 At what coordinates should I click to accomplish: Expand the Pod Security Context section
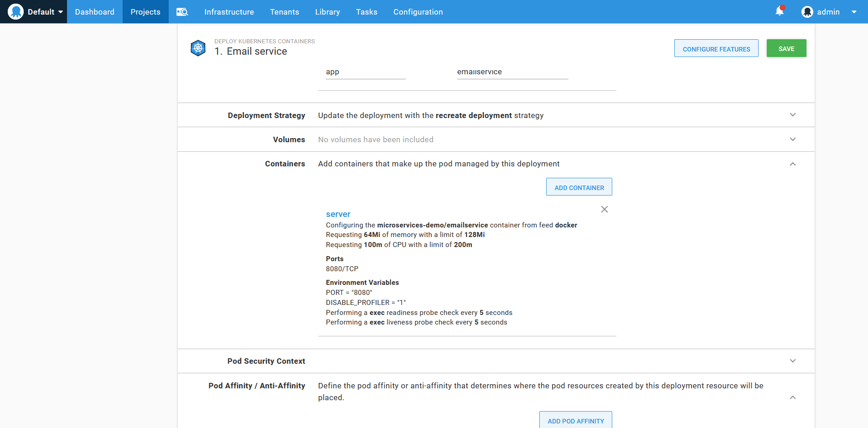pyautogui.click(x=793, y=361)
